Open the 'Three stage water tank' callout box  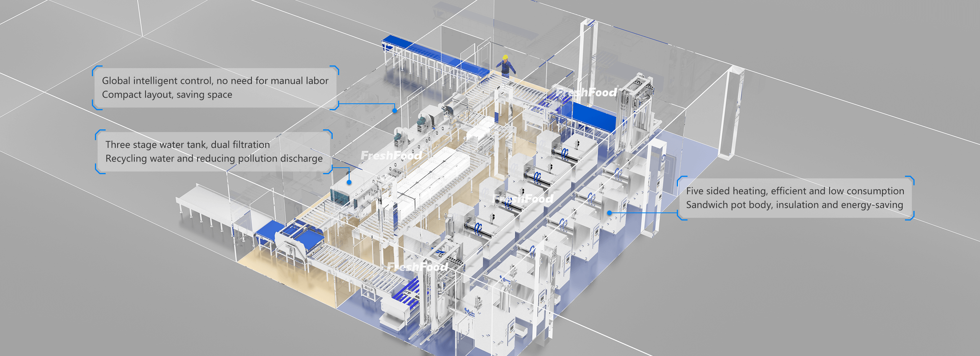tap(214, 152)
